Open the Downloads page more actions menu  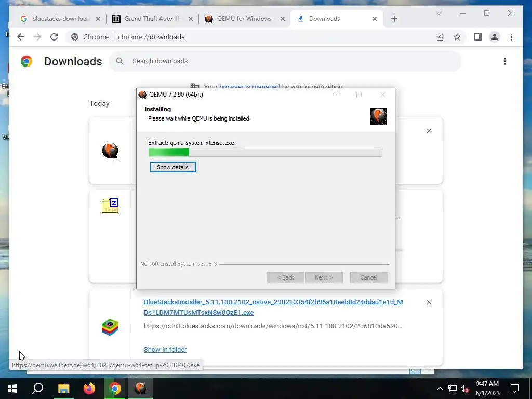(x=505, y=61)
